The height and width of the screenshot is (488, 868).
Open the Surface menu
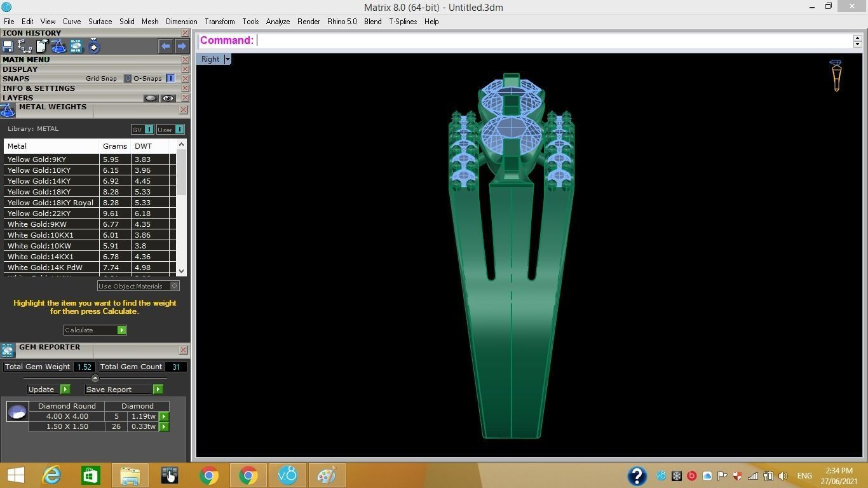tap(100, 22)
